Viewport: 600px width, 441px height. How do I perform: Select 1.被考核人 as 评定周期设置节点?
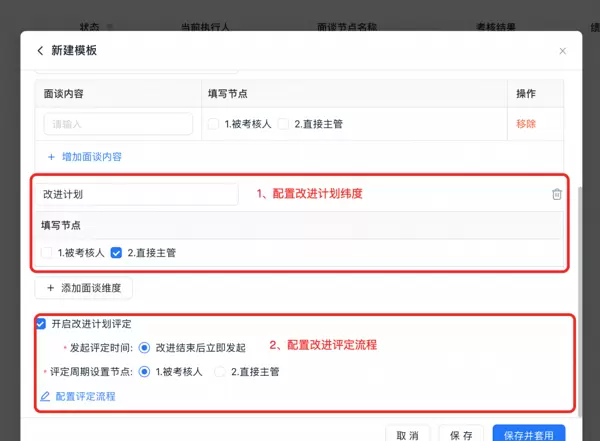(145, 371)
